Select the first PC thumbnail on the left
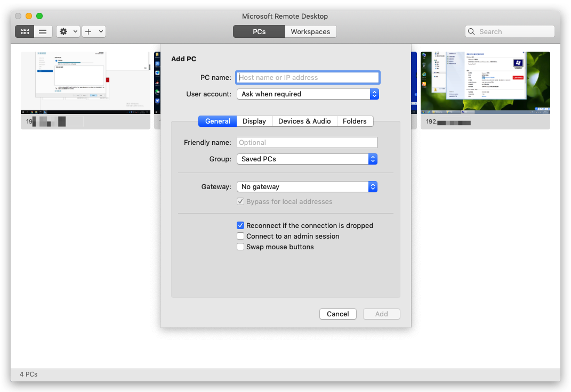The width and height of the screenshot is (571, 392). [86, 90]
